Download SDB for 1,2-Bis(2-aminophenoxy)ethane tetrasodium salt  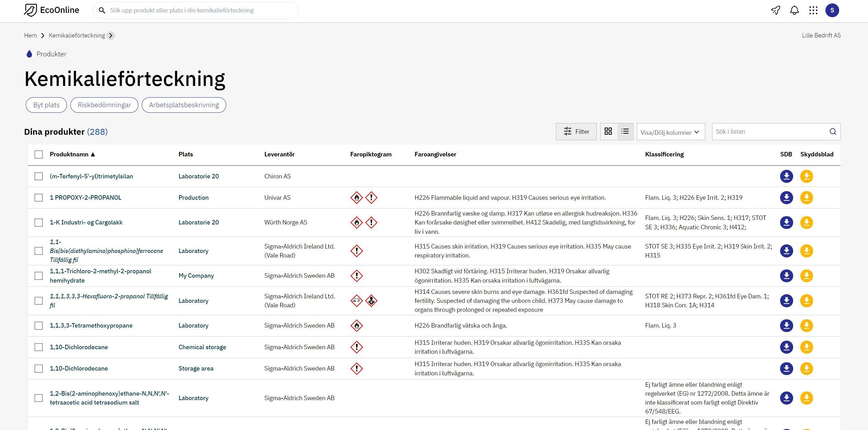point(786,398)
